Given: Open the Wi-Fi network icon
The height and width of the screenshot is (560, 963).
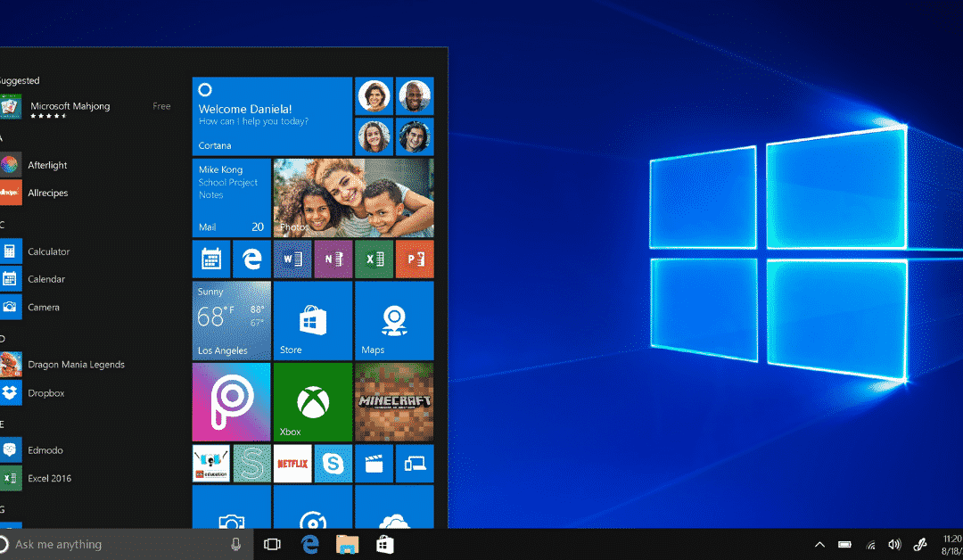Looking at the screenshot, I should [x=870, y=545].
